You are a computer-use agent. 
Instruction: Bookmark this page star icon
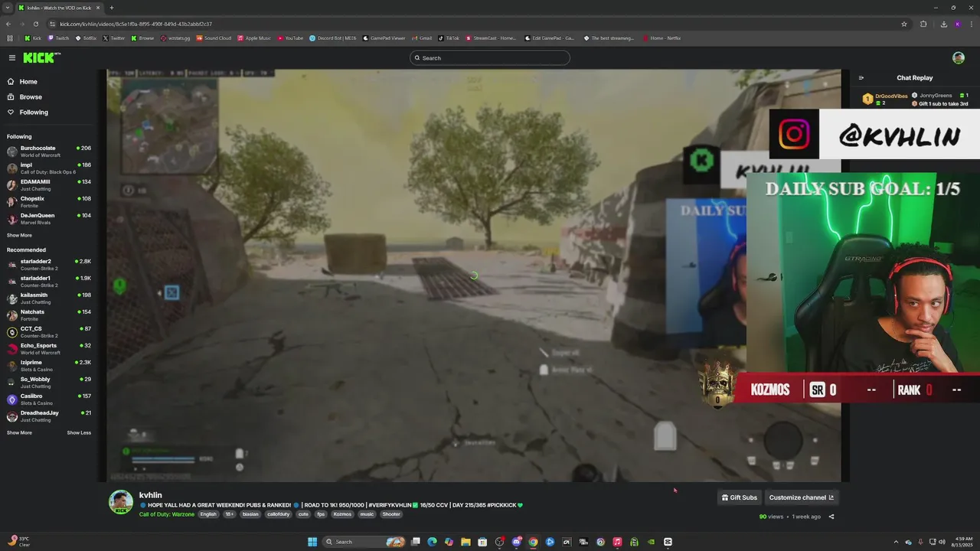(x=904, y=24)
